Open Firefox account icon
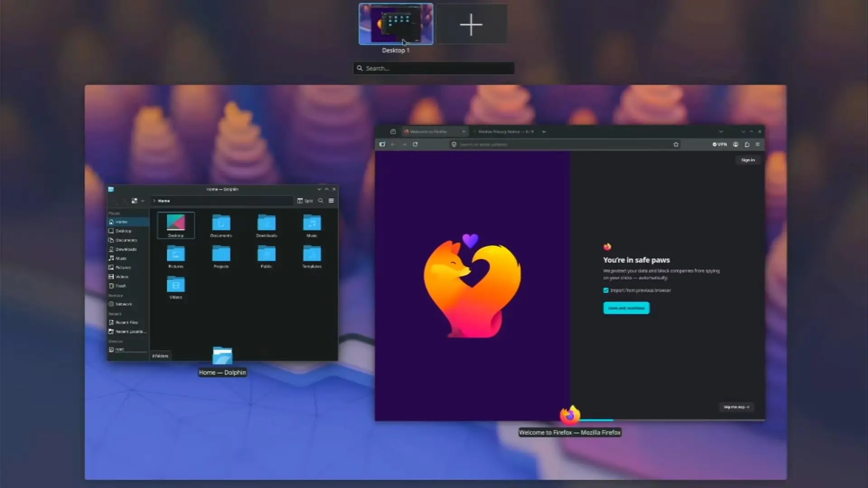The image size is (868, 488). click(736, 144)
